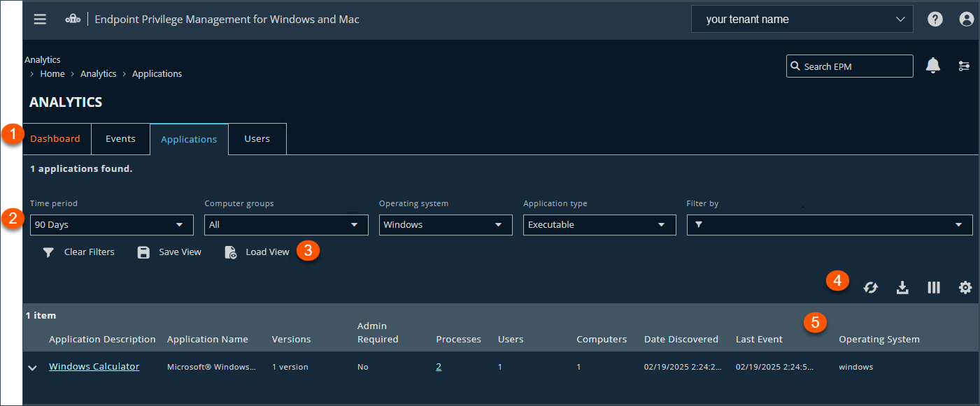Open the hamburger navigation menu
This screenshot has height=406, width=980.
tap(40, 20)
